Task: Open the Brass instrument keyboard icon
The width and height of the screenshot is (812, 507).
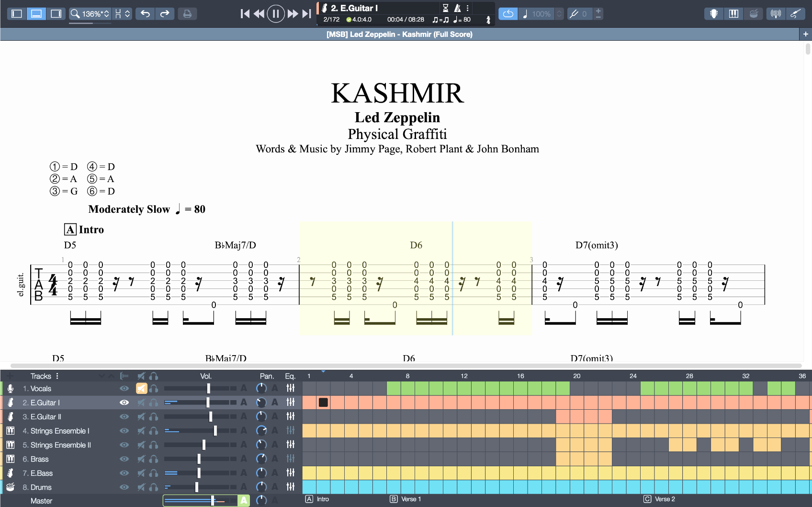Action: [10, 459]
